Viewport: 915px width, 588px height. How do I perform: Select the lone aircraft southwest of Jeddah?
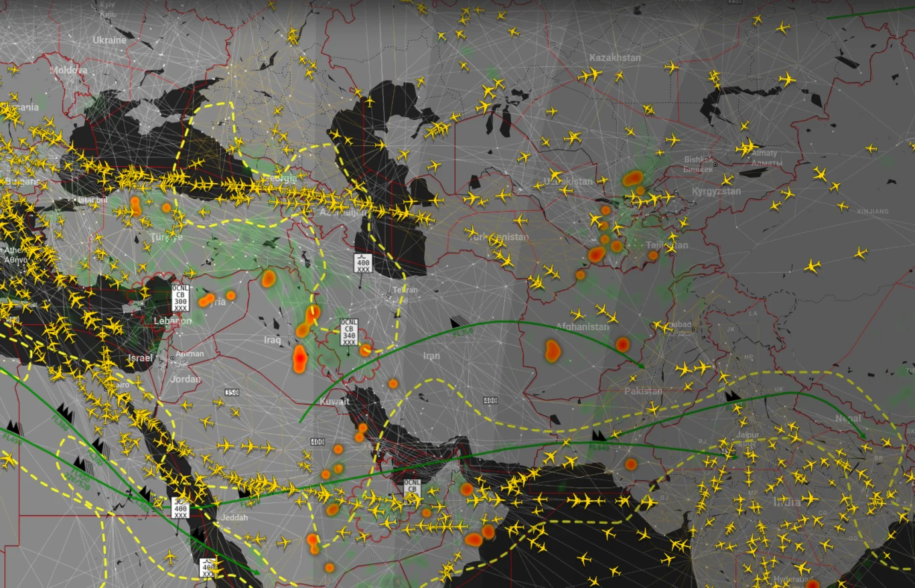170,557
